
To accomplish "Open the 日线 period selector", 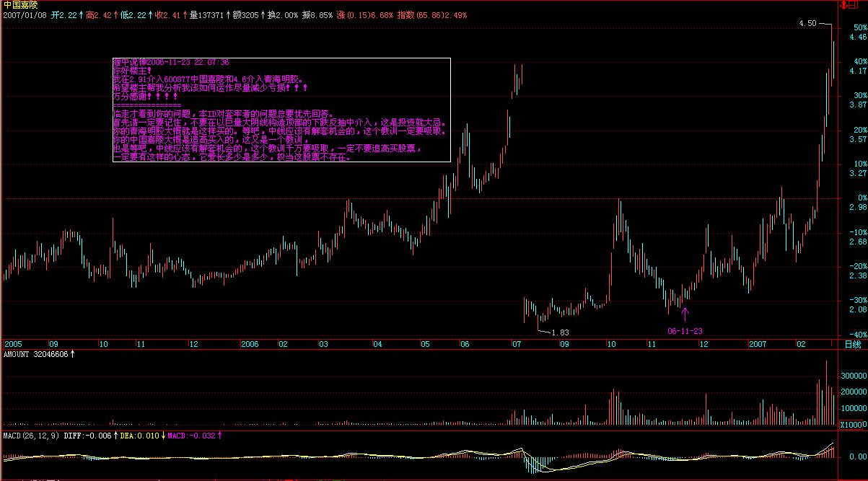I will coord(853,345).
